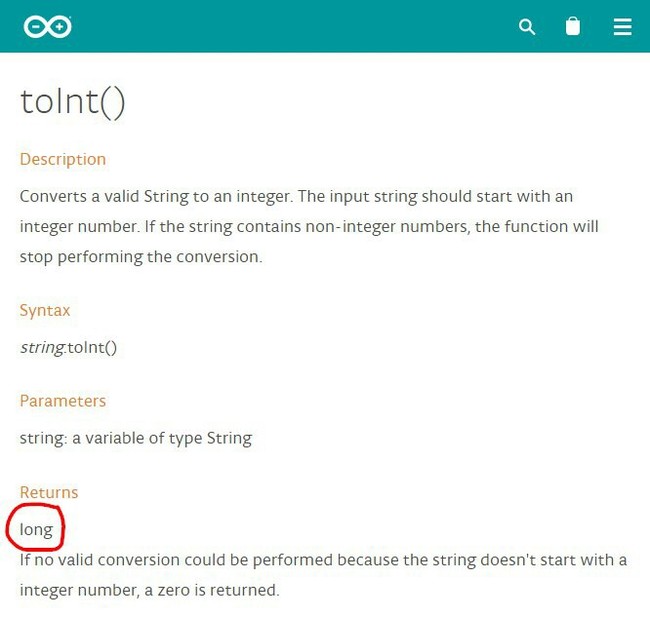Click the circled word long

tap(36, 529)
